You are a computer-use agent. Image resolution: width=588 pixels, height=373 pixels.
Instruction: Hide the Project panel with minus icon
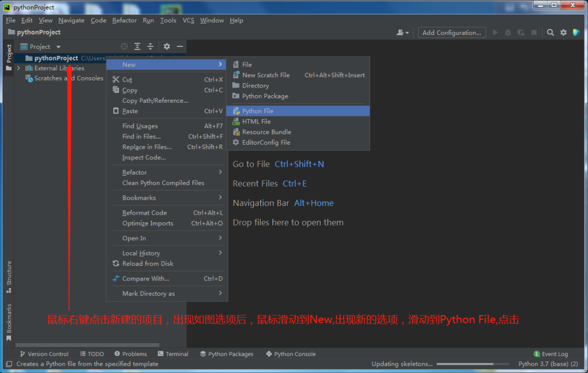coord(180,46)
